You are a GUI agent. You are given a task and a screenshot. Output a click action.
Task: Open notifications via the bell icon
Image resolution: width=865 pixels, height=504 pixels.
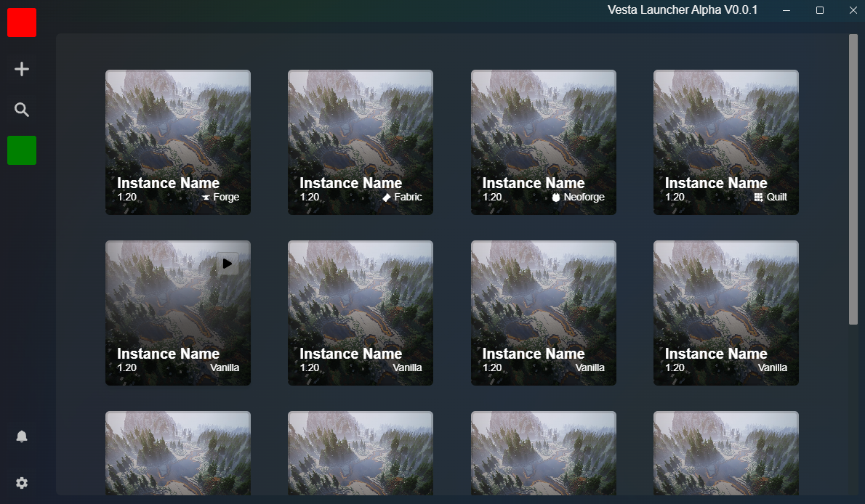click(x=22, y=436)
